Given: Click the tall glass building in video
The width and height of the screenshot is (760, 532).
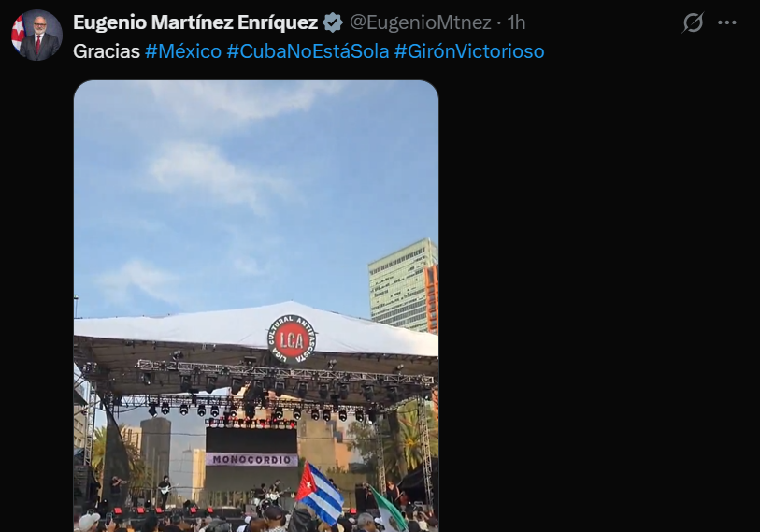Looking at the screenshot, I should (x=400, y=285).
